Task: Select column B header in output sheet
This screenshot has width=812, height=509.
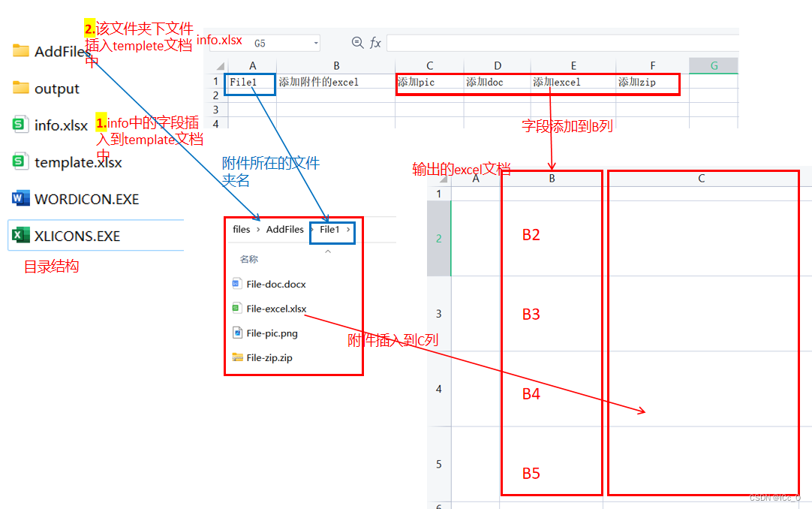Action: point(552,179)
